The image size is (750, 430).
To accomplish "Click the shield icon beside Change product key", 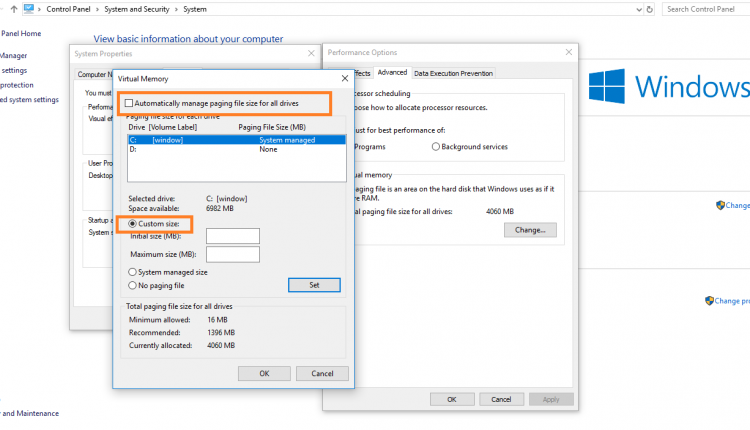I will tap(709, 301).
